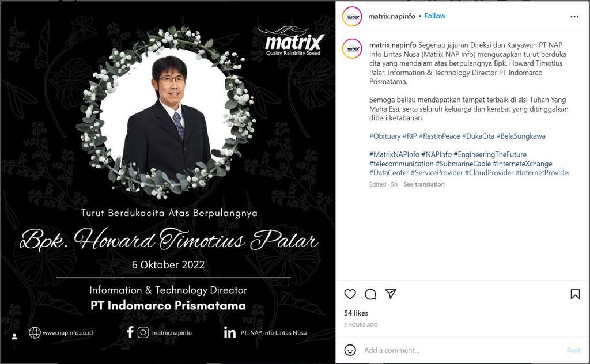Open matrix.napinfo avatar beside the caption
This screenshot has width=590, height=364.
click(352, 49)
